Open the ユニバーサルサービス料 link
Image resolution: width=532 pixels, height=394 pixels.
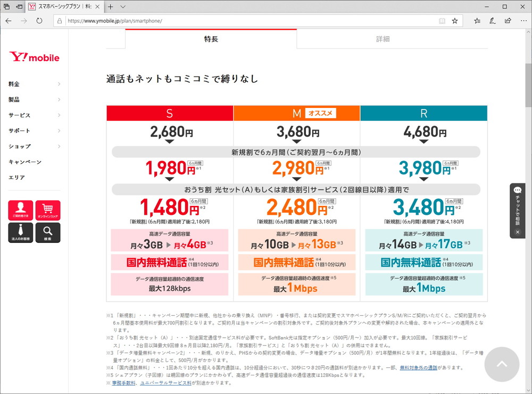tap(165, 382)
